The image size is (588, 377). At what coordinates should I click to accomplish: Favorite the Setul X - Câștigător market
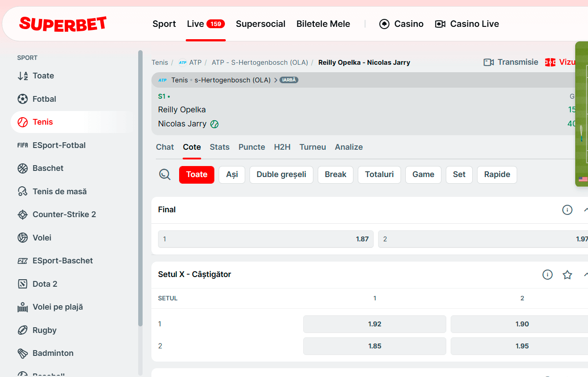point(567,275)
